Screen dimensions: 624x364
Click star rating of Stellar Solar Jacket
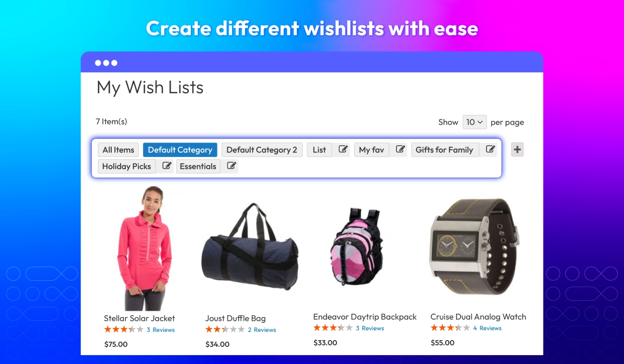[124, 330]
